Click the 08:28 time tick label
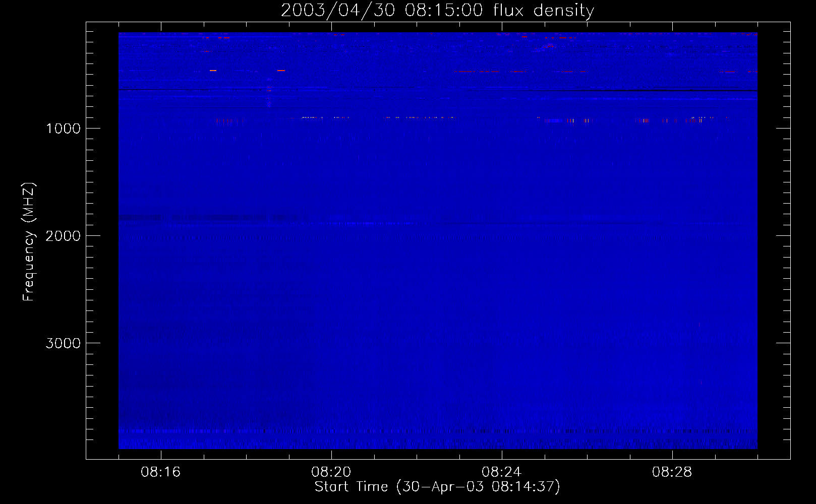 (x=672, y=472)
